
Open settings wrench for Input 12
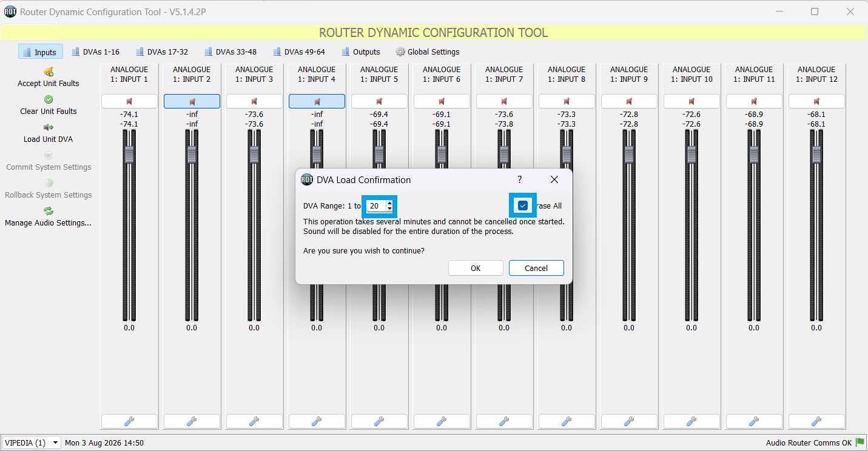[816, 421]
